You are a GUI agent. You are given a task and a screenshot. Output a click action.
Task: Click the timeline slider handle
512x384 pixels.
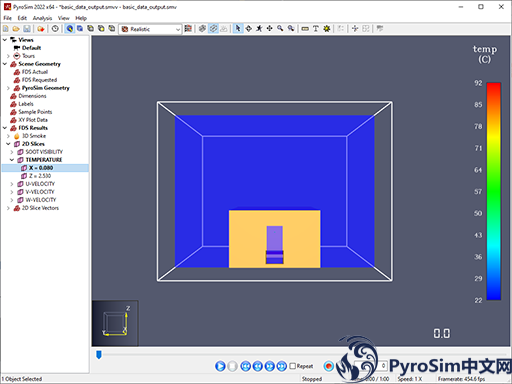coord(99,355)
